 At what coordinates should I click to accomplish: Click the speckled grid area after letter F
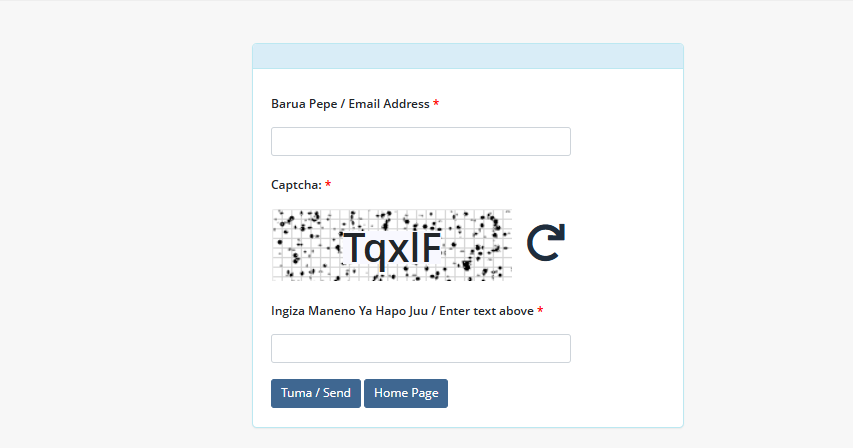pos(477,245)
